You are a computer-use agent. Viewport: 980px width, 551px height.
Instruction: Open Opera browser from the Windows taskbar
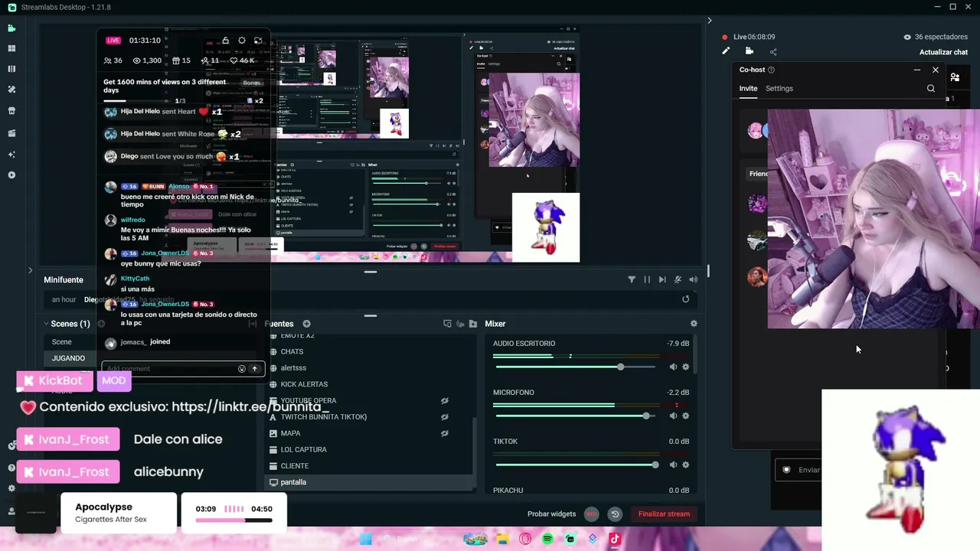525,540
